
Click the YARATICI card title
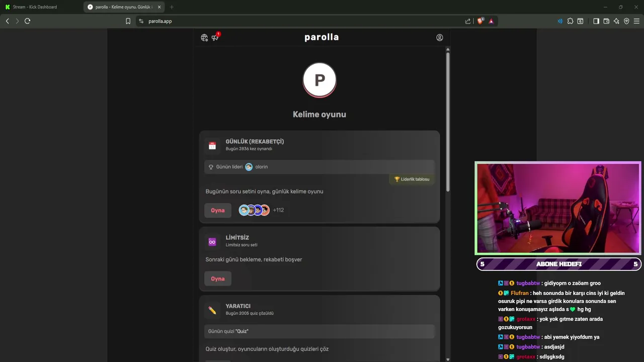238,306
